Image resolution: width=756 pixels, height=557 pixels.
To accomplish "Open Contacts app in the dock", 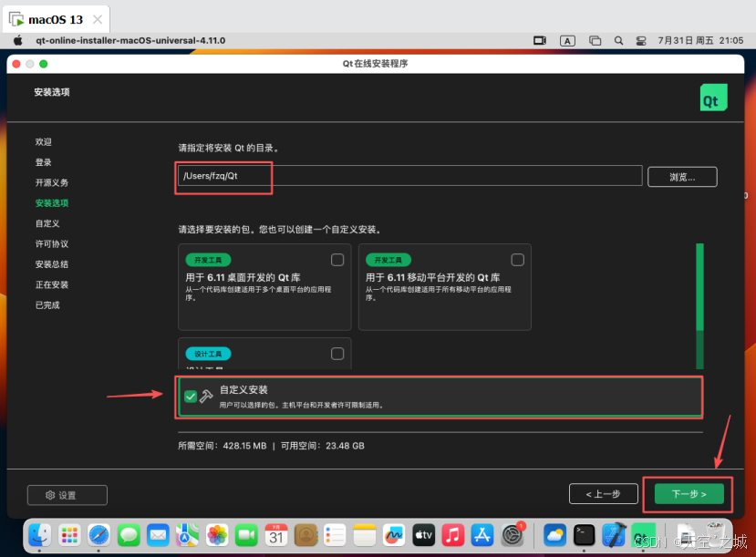I will (306, 535).
